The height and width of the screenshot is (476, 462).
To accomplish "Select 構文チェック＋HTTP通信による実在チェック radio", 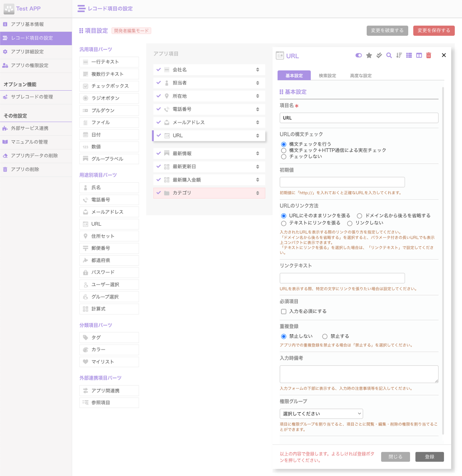I will pos(283,150).
